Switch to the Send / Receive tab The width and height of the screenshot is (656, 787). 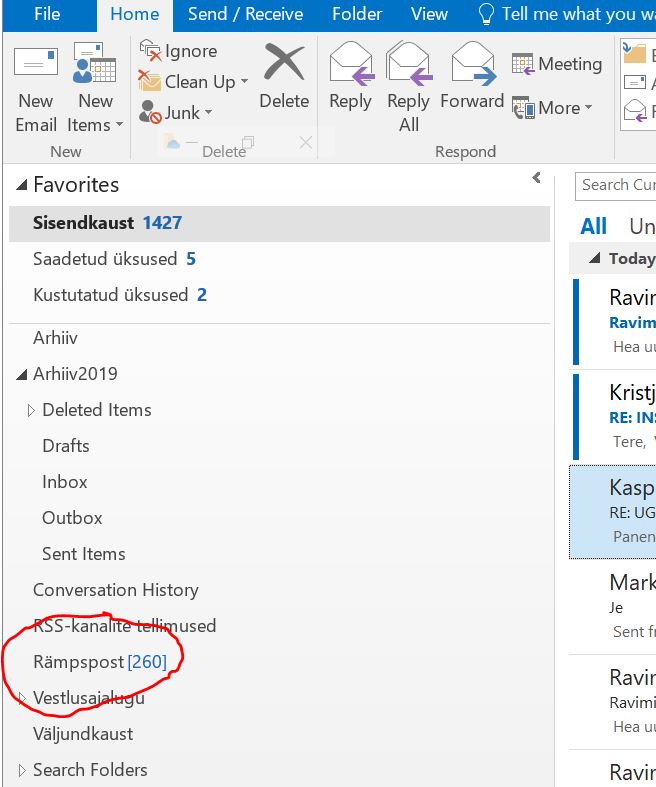(x=245, y=14)
